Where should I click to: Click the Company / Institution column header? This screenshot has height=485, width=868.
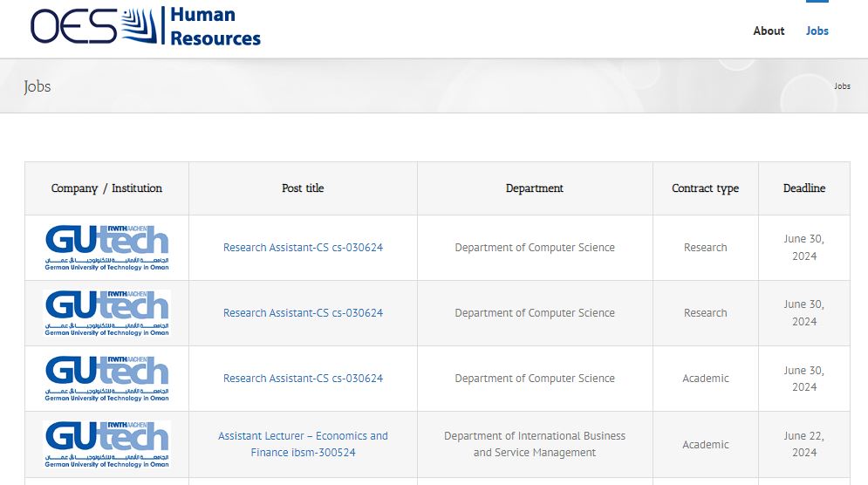pyautogui.click(x=106, y=188)
